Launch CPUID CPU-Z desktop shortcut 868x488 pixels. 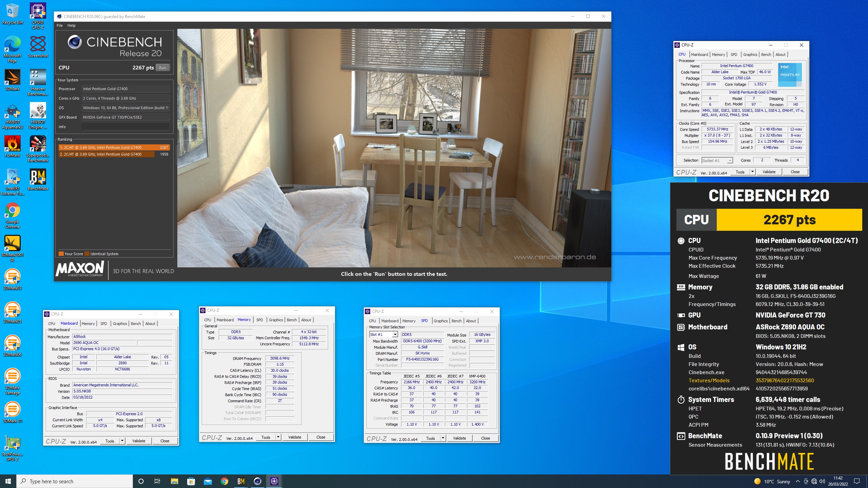(x=38, y=16)
